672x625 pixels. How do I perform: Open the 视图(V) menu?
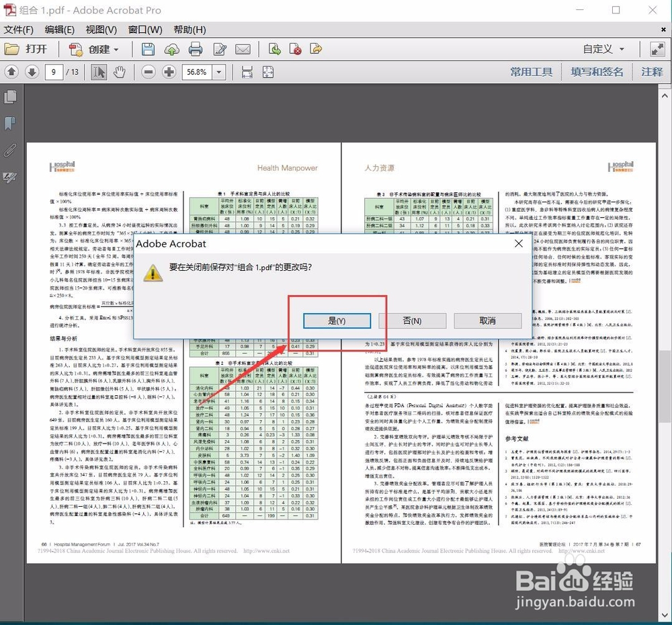click(x=101, y=30)
